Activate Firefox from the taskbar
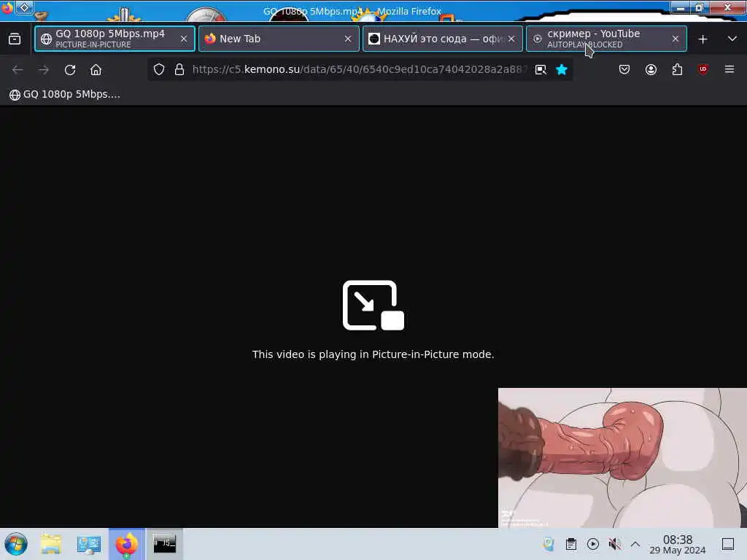Viewport: 747px width, 560px height. (127, 544)
